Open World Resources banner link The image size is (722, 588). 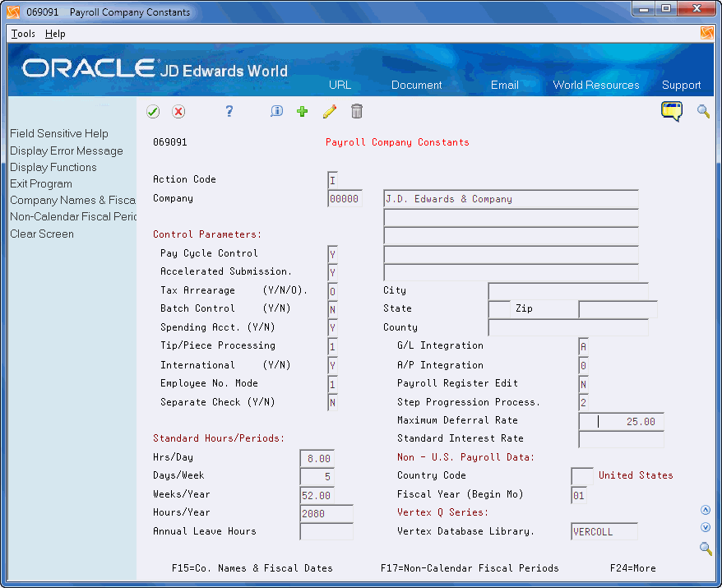pos(596,86)
